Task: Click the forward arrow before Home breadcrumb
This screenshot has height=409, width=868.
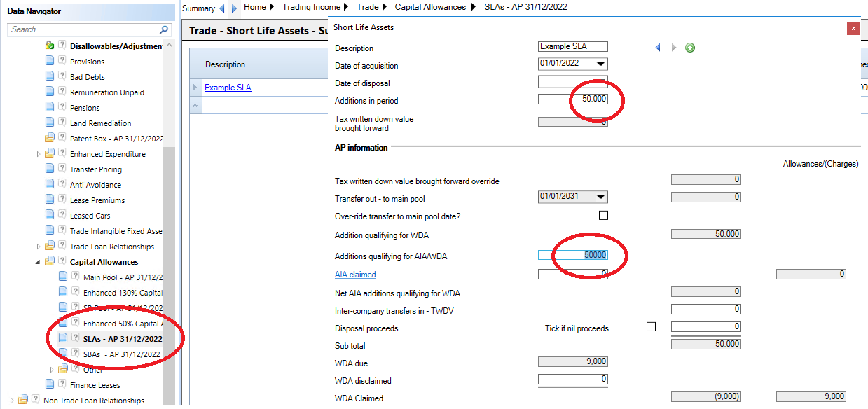Action: (234, 8)
